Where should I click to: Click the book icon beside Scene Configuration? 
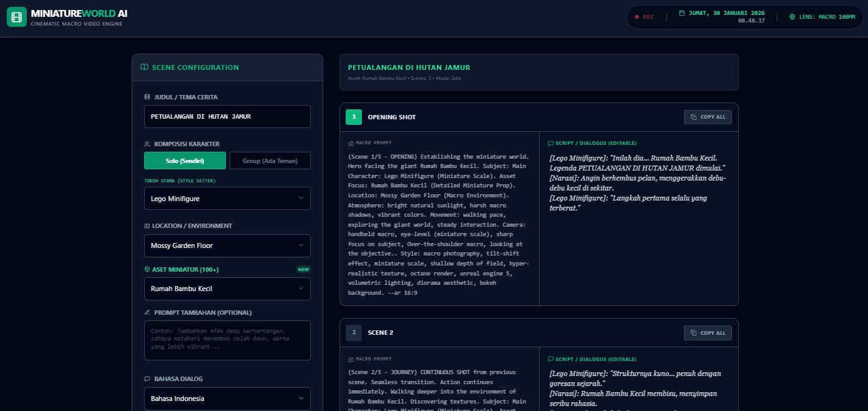coord(144,67)
